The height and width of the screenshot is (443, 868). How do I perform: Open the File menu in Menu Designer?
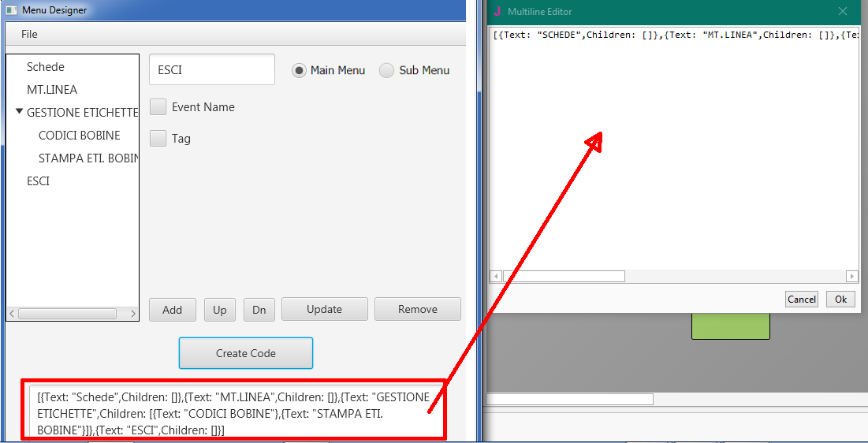(x=29, y=35)
